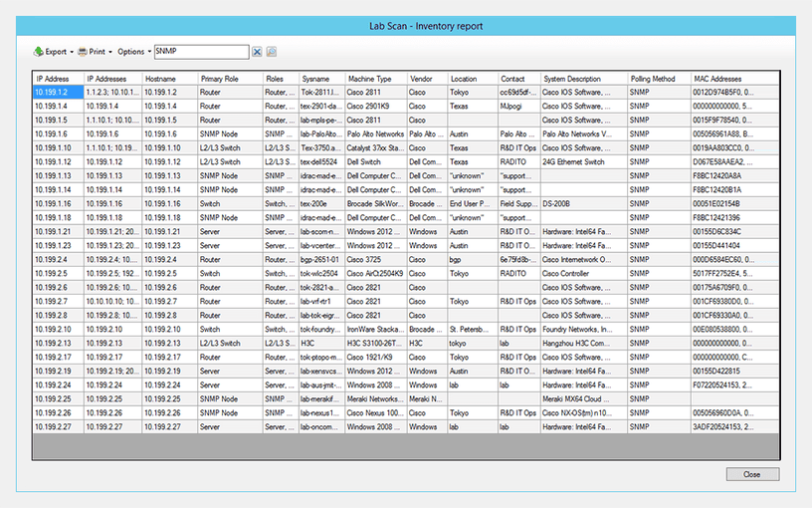Sort by the IP Addresses column header
This screenshot has width=812, height=508.
[112, 79]
